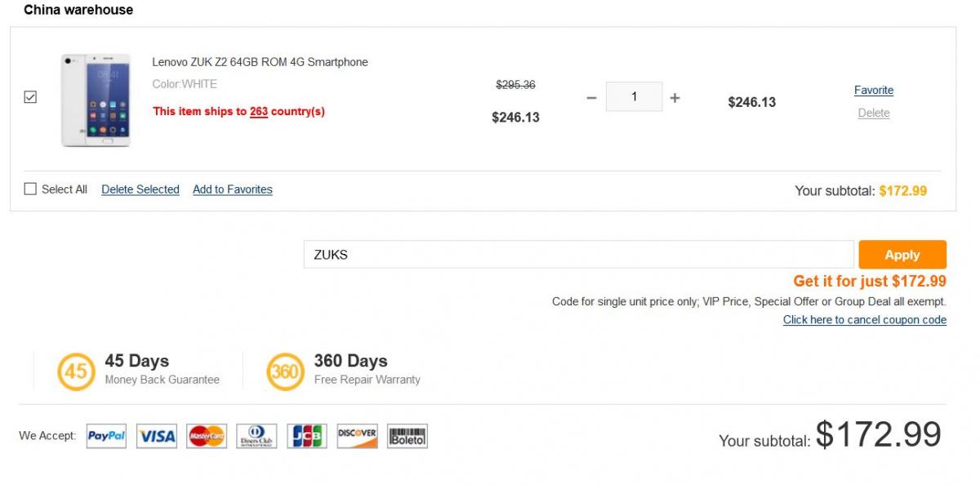Image resolution: width=980 pixels, height=485 pixels.
Task: Click the VISA card icon
Action: [156, 436]
